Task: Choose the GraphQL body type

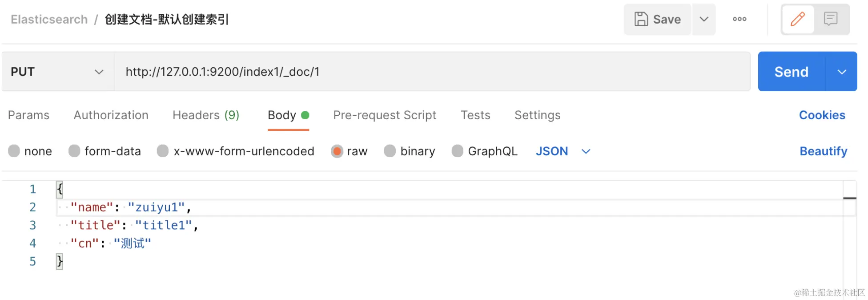Action: [x=457, y=151]
